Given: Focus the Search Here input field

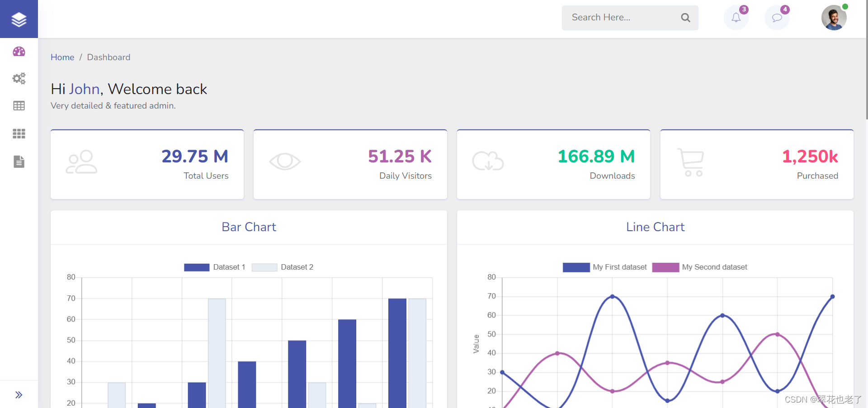Looking at the screenshot, I should tap(630, 18).
